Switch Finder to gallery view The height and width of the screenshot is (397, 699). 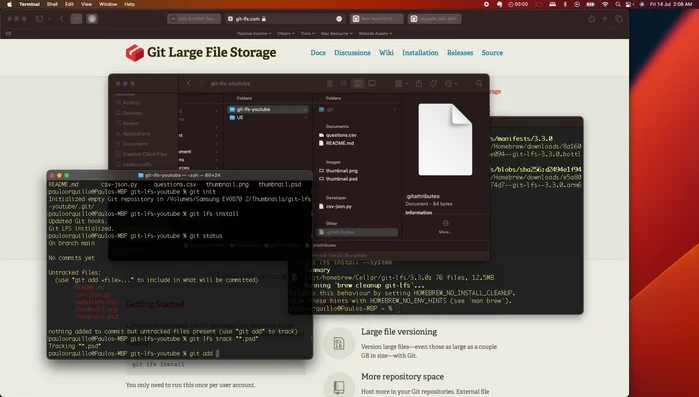[372, 83]
